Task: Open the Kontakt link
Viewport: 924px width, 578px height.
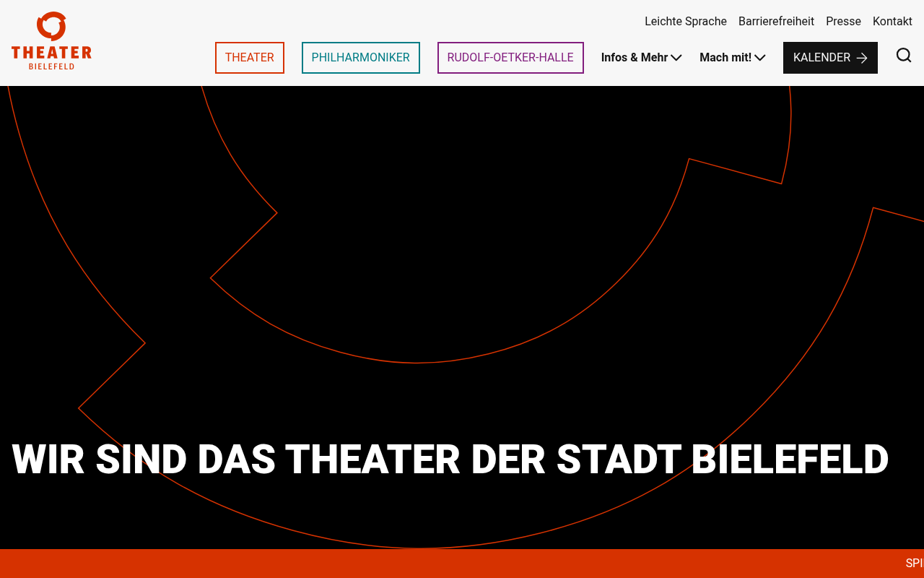Action: pyautogui.click(x=892, y=22)
